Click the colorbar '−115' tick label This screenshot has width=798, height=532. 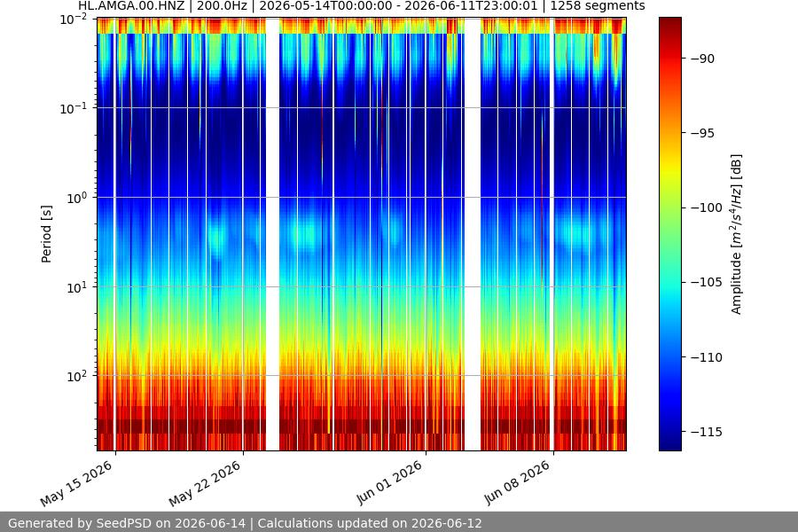706,432
